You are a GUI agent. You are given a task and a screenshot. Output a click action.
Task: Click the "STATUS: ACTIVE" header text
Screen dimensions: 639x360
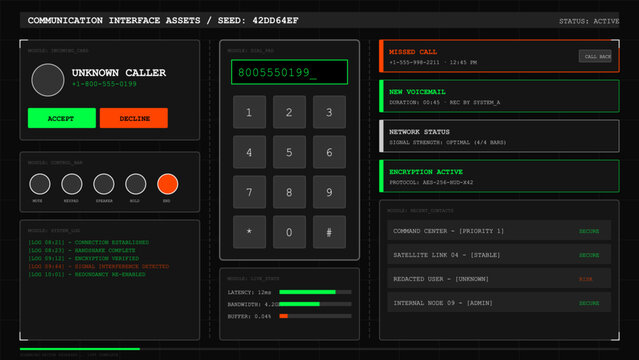[x=589, y=21]
